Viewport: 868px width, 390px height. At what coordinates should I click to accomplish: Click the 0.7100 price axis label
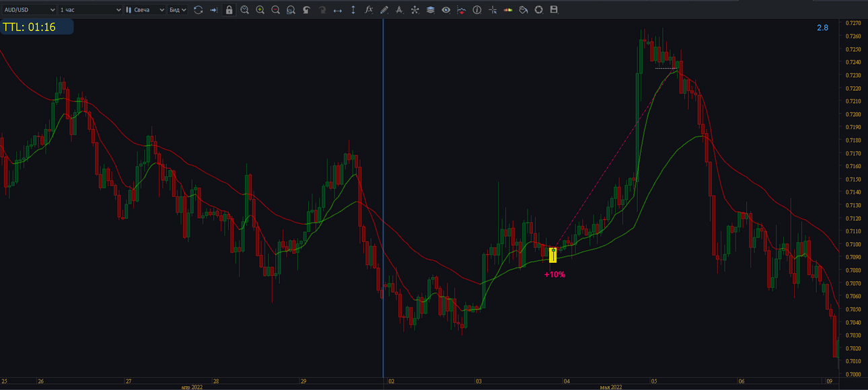pos(853,244)
